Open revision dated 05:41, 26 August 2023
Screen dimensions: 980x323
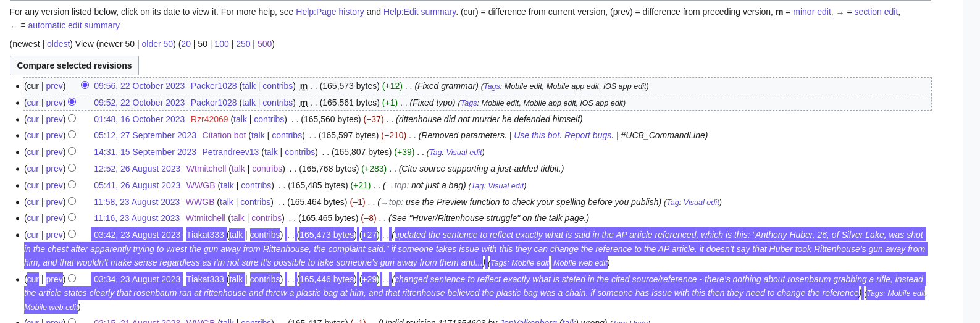[x=137, y=185]
